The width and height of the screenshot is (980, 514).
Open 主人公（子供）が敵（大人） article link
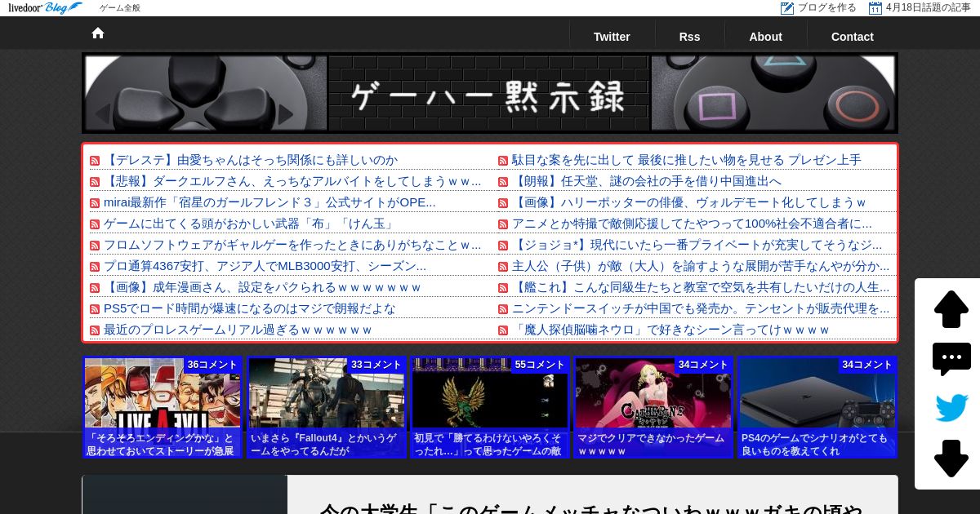[701, 266]
